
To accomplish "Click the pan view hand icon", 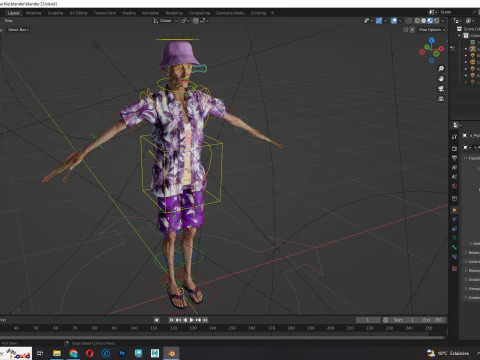I will [x=441, y=79].
